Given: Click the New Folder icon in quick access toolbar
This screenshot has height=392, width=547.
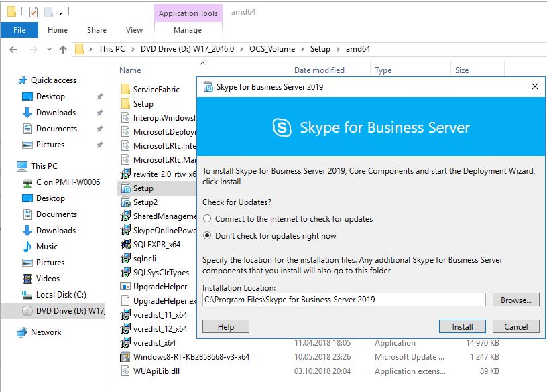Looking at the screenshot, I should tap(48, 13).
